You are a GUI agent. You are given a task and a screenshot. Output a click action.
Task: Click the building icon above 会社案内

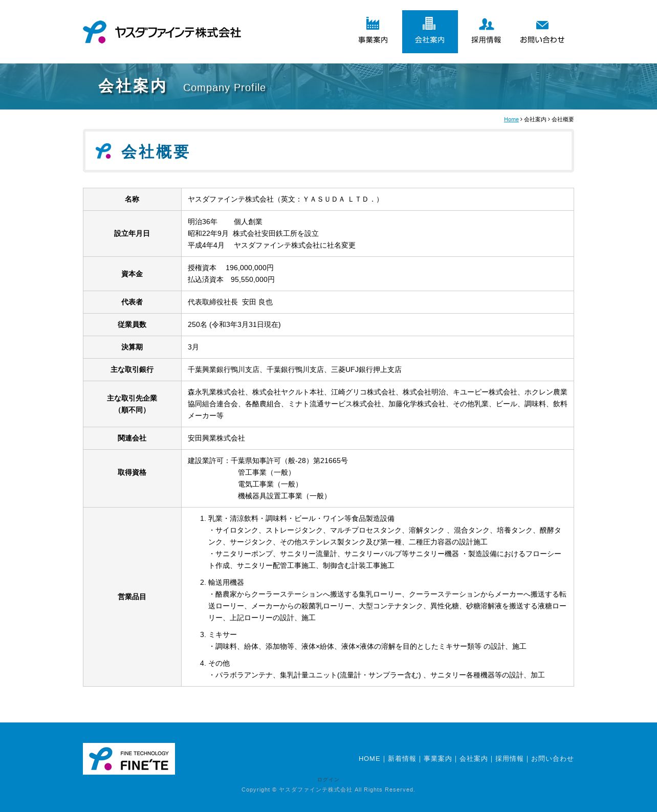[429, 24]
